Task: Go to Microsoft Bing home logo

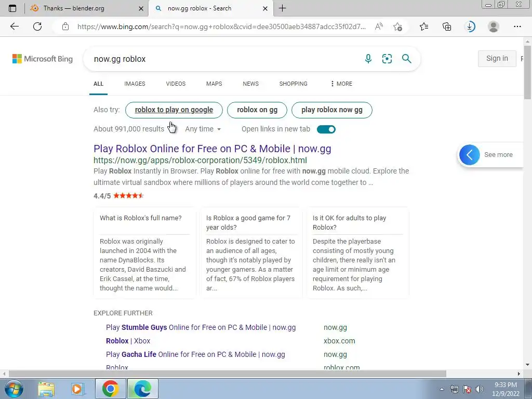Action: 43,59
